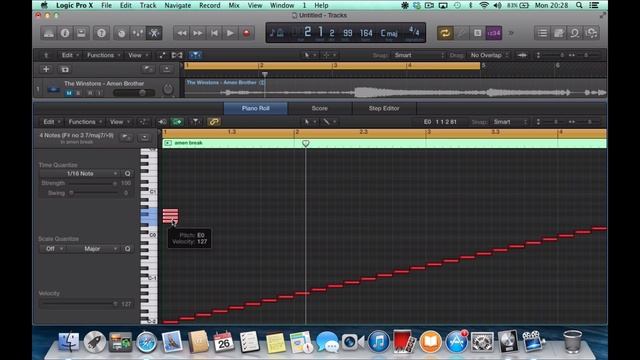Toggle the purple count-in button
Screen dimensions: 640x360
[494, 33]
